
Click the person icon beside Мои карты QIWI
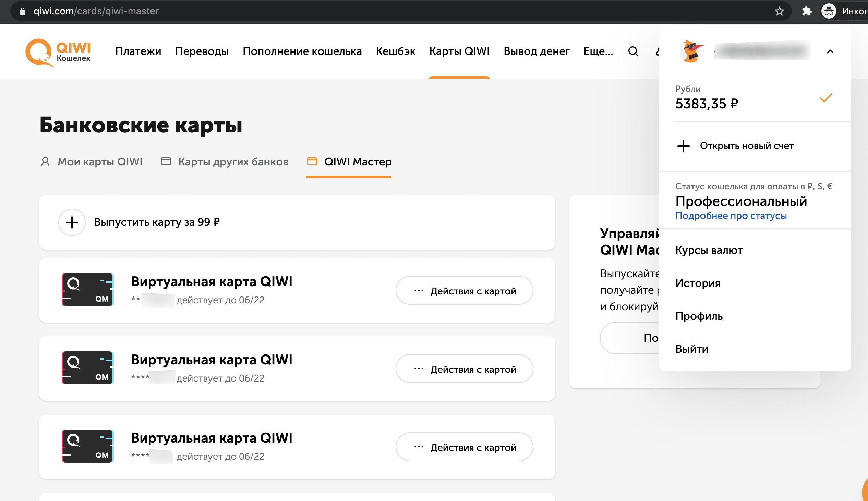(45, 161)
